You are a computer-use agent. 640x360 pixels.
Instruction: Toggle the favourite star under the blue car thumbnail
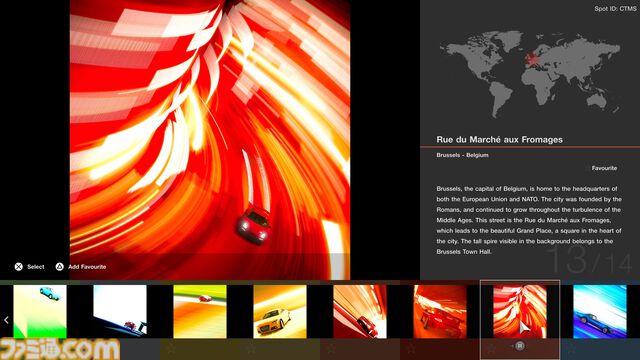571,349
